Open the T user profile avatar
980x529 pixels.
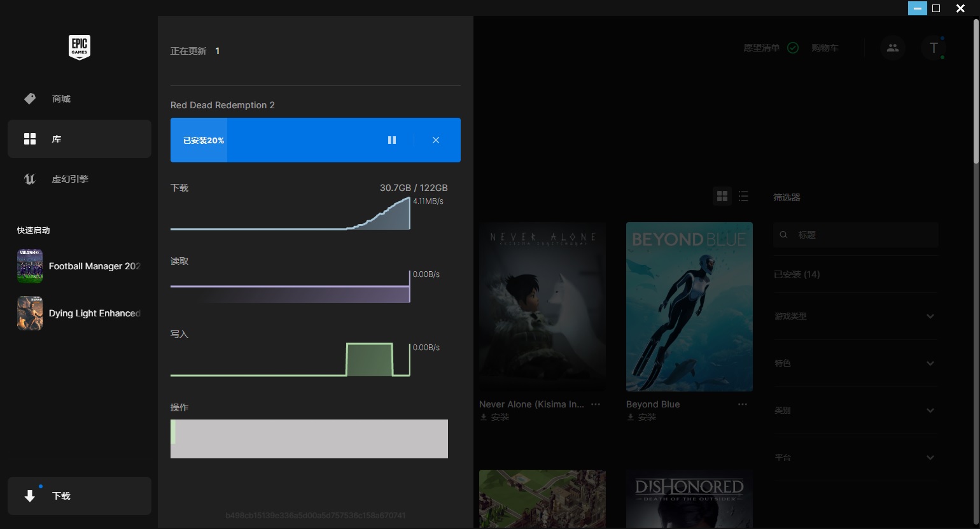pos(934,48)
